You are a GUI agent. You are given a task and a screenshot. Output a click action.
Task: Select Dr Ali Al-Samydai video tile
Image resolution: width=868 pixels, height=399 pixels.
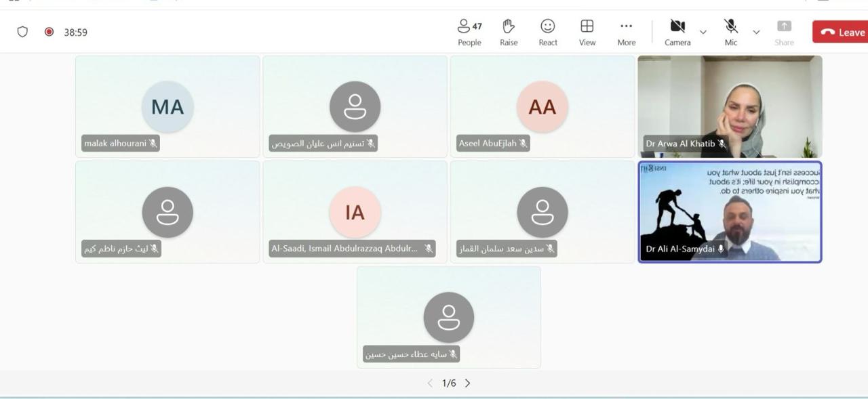click(730, 211)
